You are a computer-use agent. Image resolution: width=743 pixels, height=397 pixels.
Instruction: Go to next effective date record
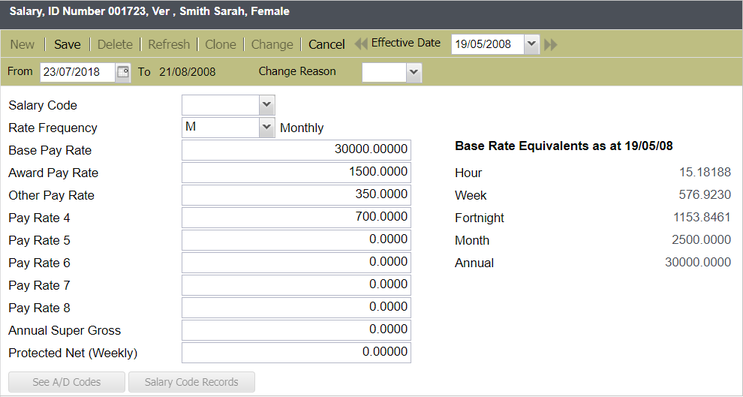click(551, 45)
